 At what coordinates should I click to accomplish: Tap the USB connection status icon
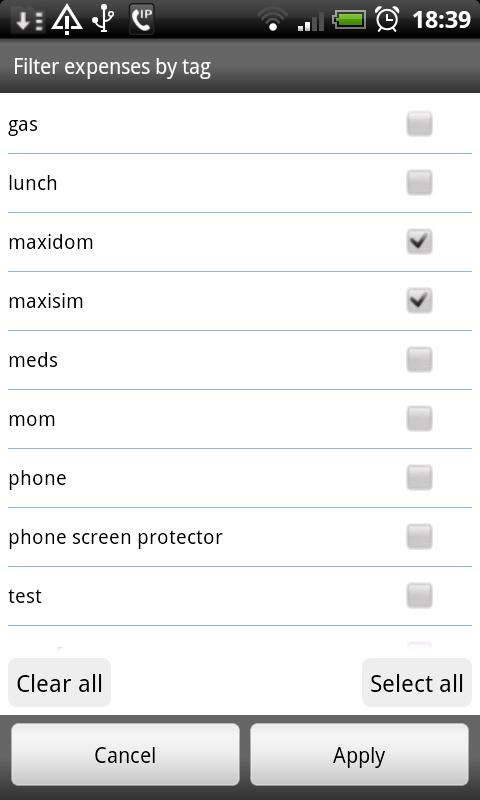(x=103, y=19)
